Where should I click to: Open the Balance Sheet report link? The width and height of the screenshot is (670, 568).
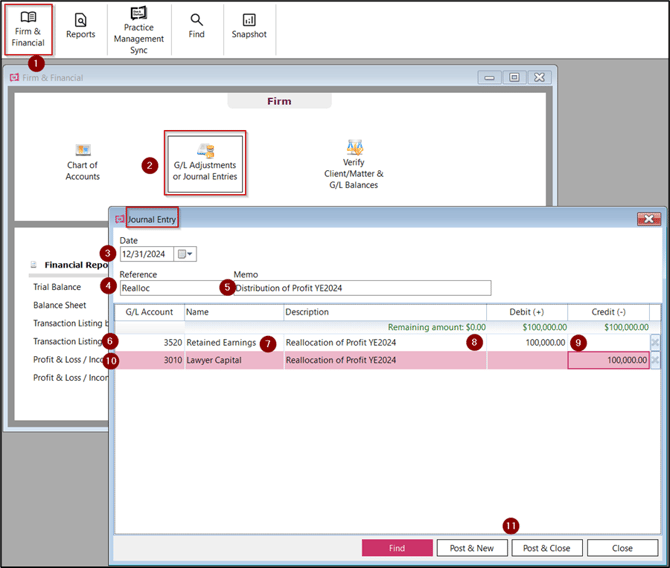tap(59, 305)
